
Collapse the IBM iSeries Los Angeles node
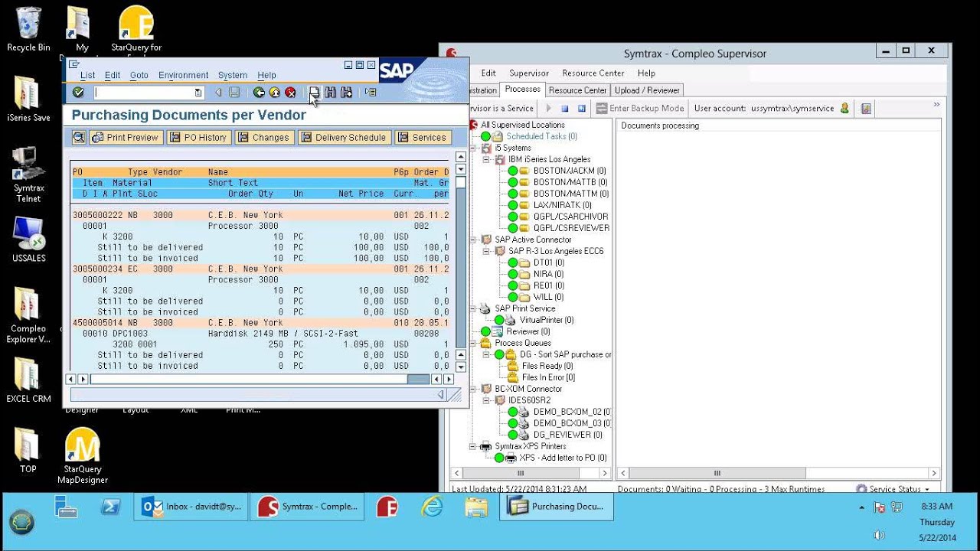pos(486,159)
